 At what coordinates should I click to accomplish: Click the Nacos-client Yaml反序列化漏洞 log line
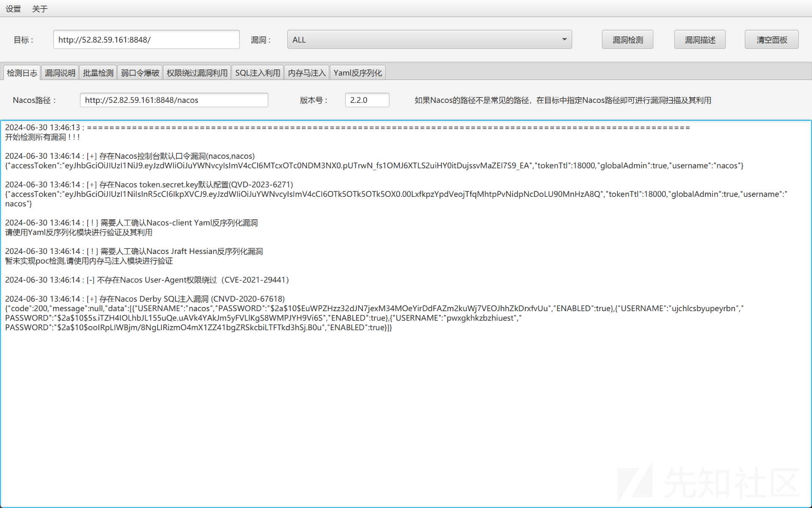point(132,223)
